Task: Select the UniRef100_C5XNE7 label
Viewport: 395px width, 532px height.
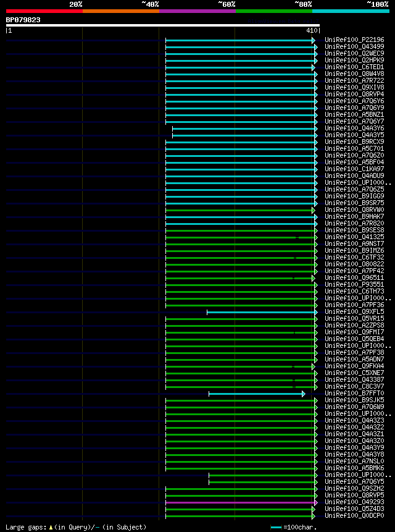Action: 354,373
